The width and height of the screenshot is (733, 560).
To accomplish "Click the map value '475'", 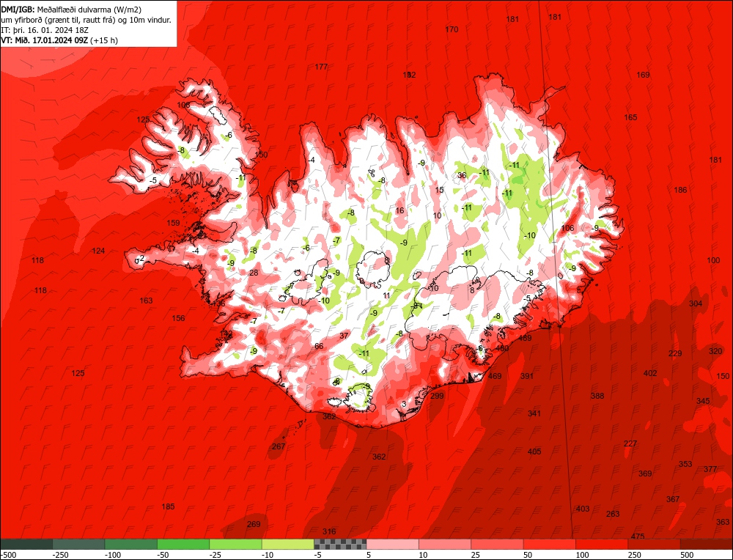I will click(x=638, y=536).
